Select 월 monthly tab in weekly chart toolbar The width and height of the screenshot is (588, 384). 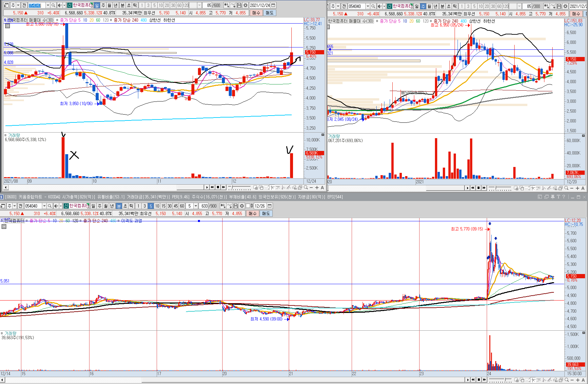tap(429, 6)
